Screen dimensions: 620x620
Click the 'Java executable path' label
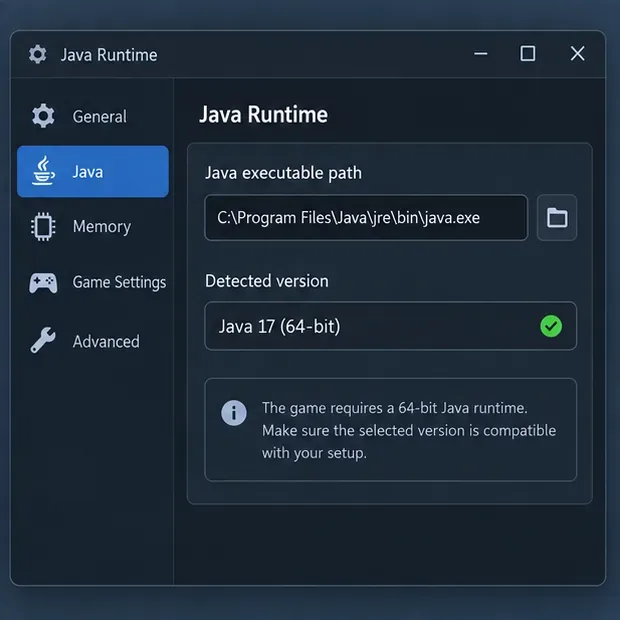(283, 173)
